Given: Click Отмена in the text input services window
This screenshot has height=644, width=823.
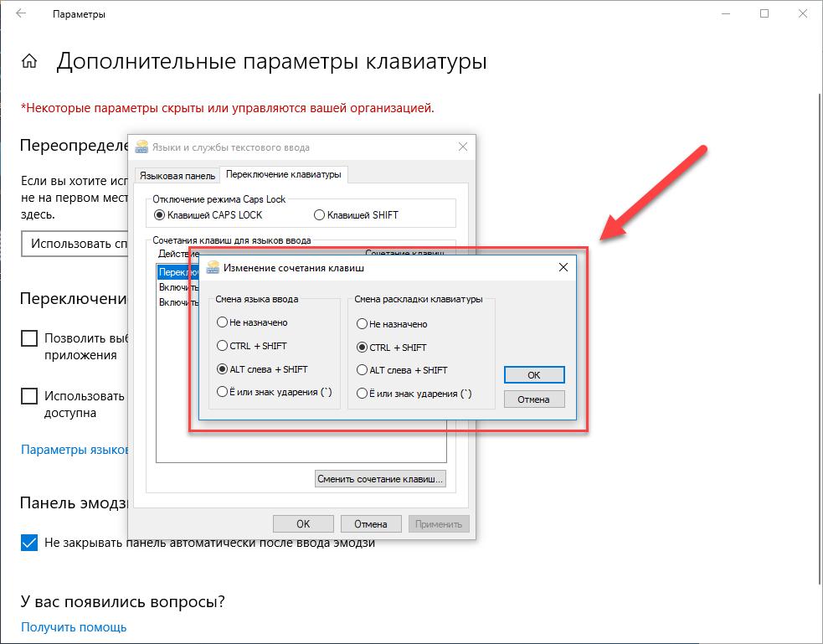Looking at the screenshot, I should (371, 523).
